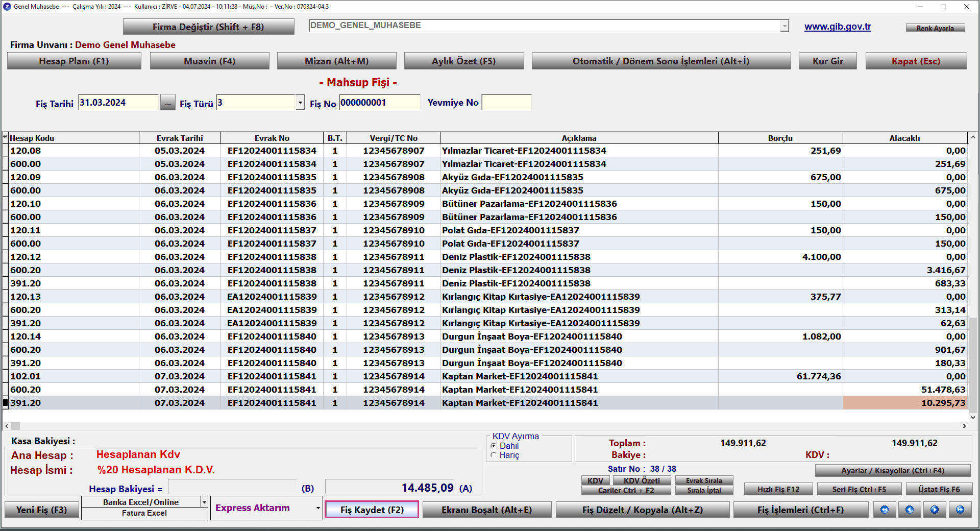
Task: Click the scroll down arrow of the table
Action: (973, 417)
